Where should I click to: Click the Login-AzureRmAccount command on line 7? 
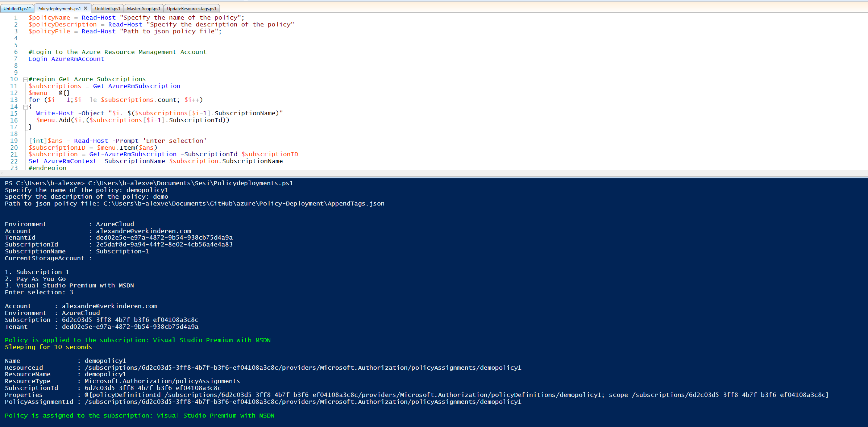coord(66,59)
